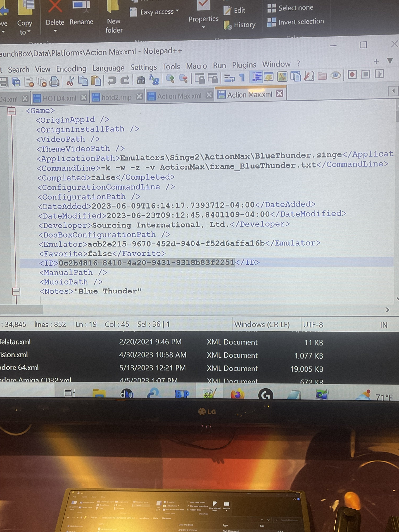Viewport: 399px width, 532px height.
Task: Open the User Defined Language icon
Action: 269,77
